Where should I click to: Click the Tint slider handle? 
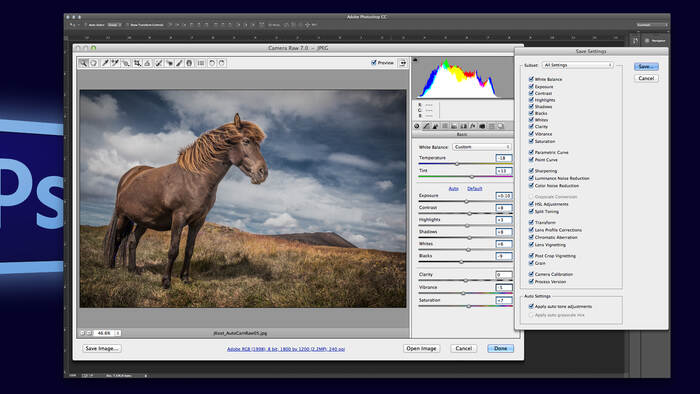tap(472, 177)
